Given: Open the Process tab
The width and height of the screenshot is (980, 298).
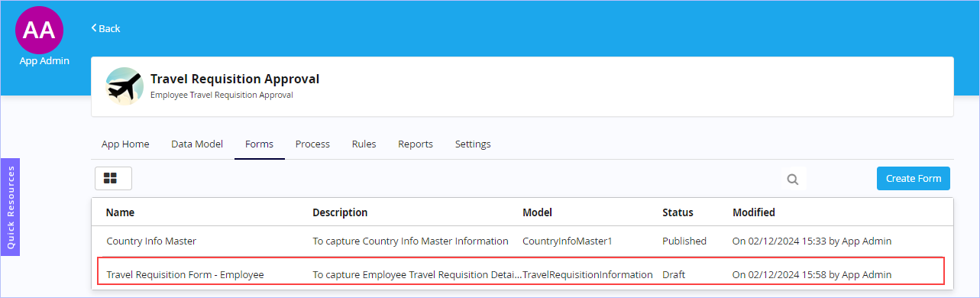Looking at the screenshot, I should [x=312, y=144].
